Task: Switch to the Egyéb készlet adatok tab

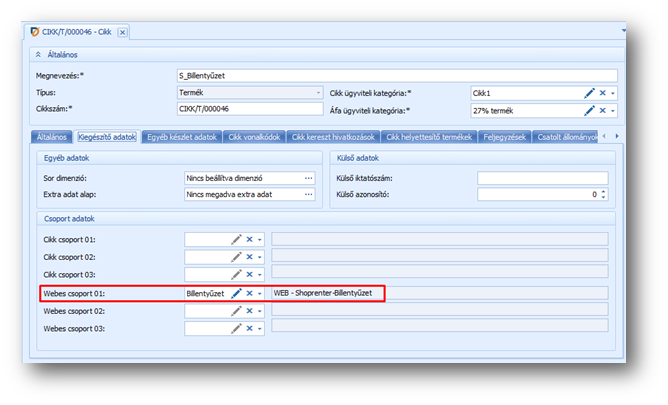Action: [180, 136]
